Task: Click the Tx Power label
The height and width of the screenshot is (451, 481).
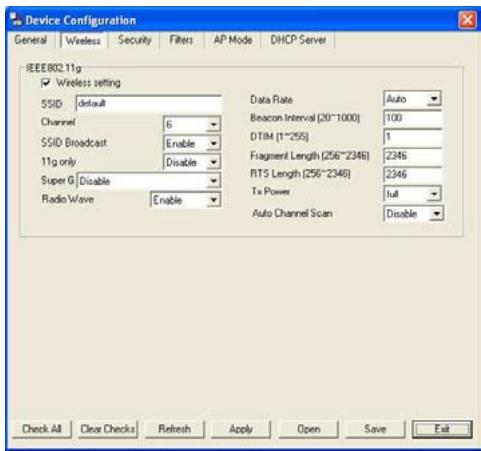Action: (270, 191)
